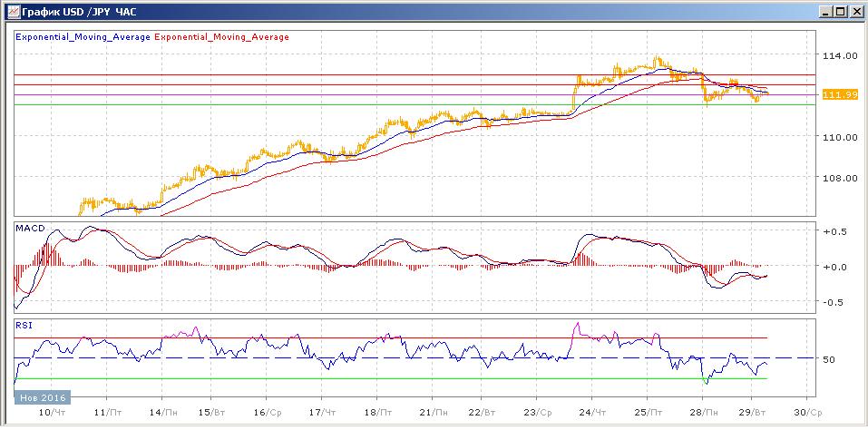The height and width of the screenshot is (430, 868).
Task: Select the 11/Пт date on time axis
Action: 109,413
